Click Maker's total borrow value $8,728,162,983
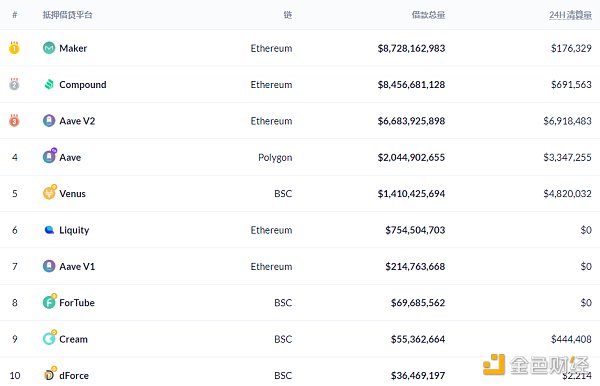 coord(411,48)
